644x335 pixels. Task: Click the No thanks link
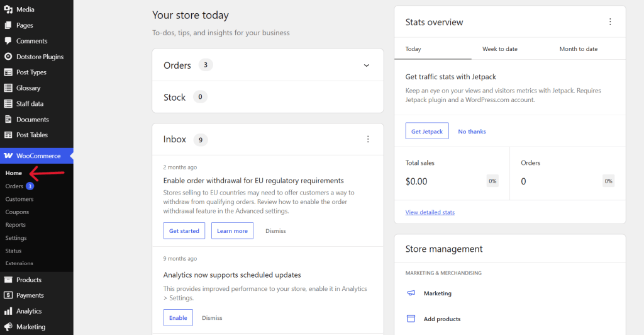click(472, 132)
